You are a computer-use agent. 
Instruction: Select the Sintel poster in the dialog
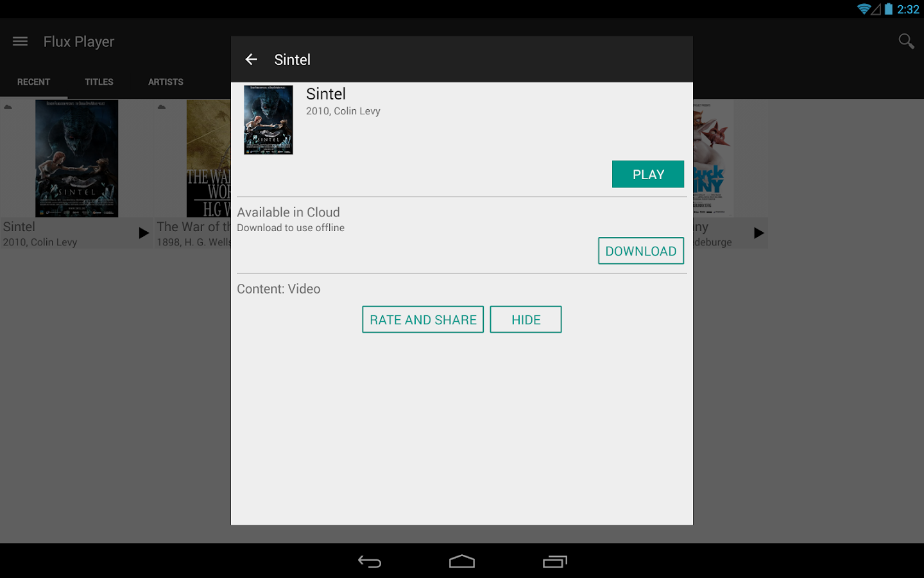pyautogui.click(x=268, y=120)
